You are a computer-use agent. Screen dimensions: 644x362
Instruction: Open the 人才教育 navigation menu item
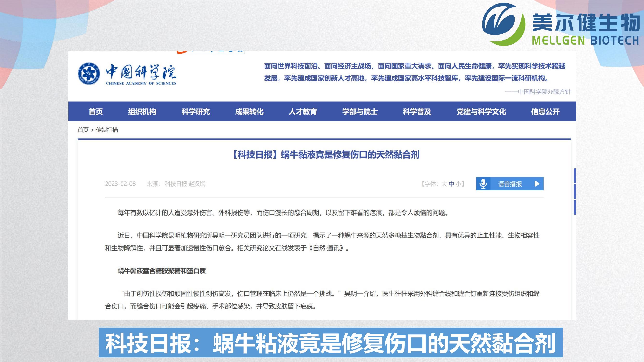coord(303,111)
